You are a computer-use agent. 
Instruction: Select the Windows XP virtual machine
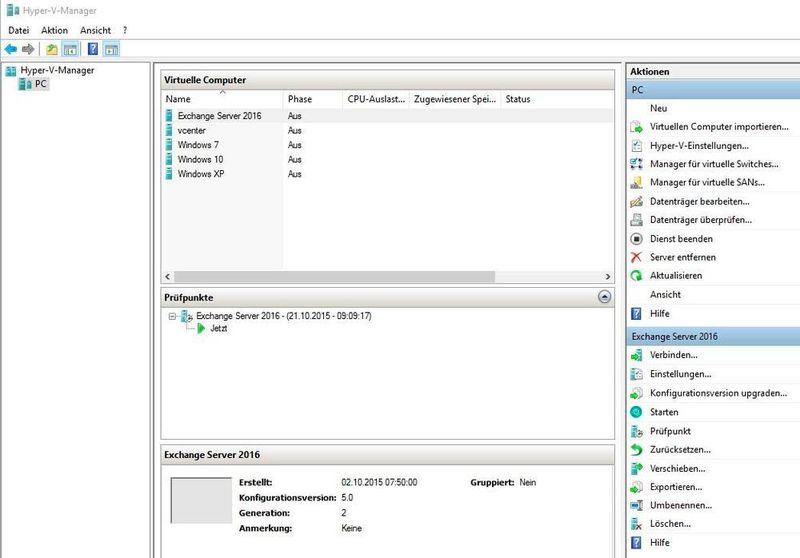point(388,174)
